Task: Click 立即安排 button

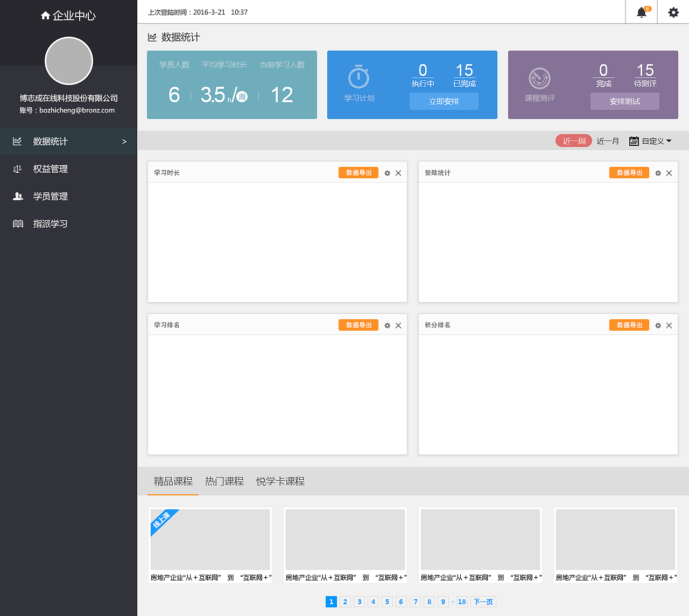Action: (x=444, y=101)
